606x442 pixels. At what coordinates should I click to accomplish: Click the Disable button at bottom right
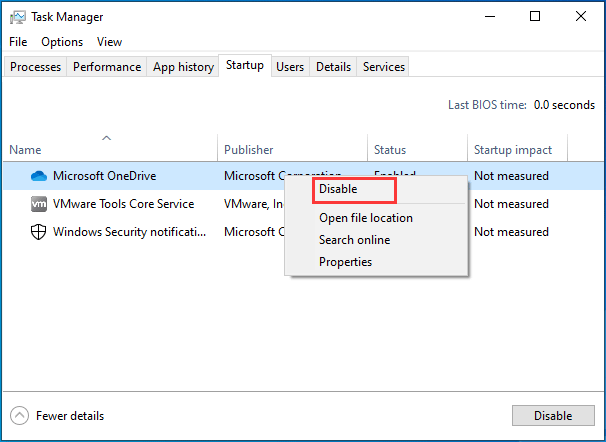click(553, 416)
